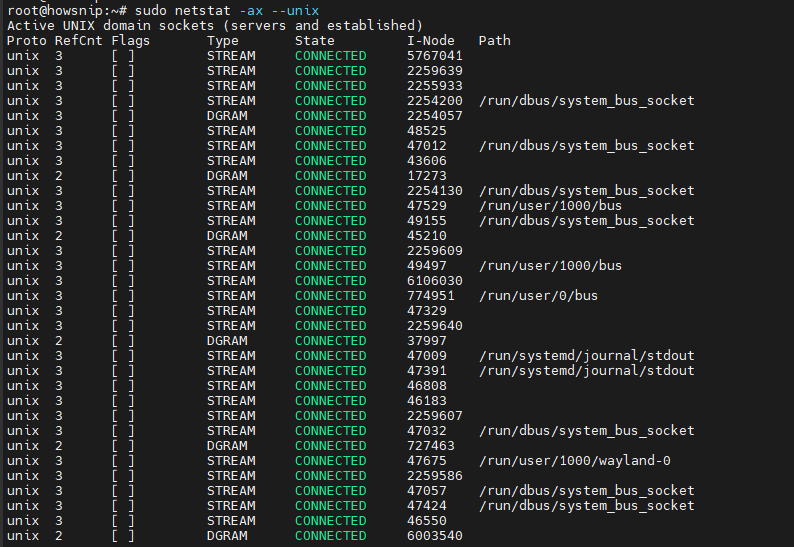The width and height of the screenshot is (794, 547).
Task: Select I-Node value 2259607
Action: tap(434, 416)
